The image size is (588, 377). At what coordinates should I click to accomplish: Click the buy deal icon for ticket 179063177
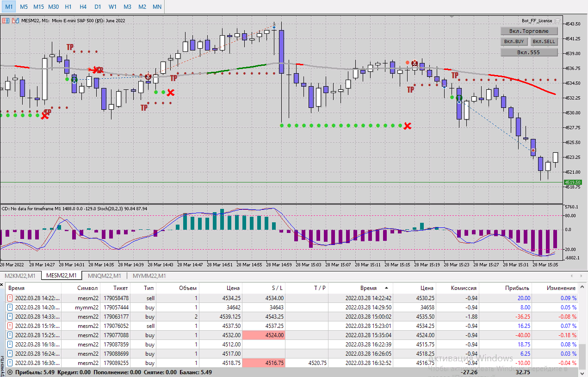click(x=10, y=317)
